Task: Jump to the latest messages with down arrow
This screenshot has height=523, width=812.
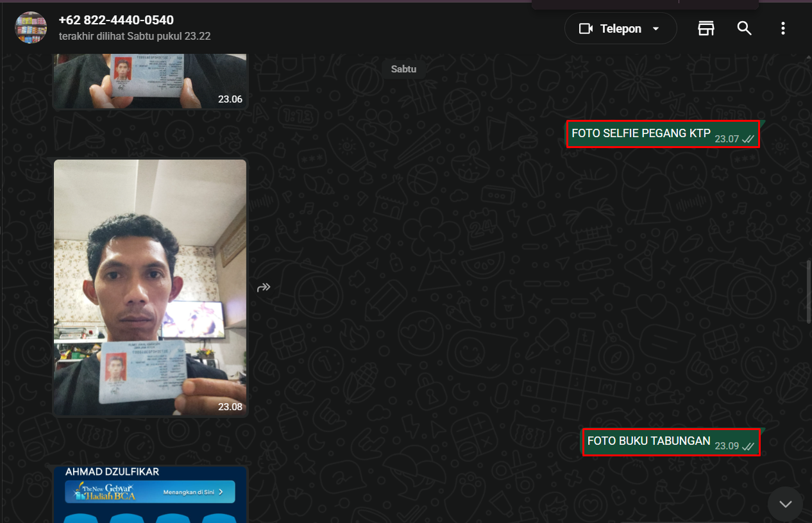Action: [785, 504]
